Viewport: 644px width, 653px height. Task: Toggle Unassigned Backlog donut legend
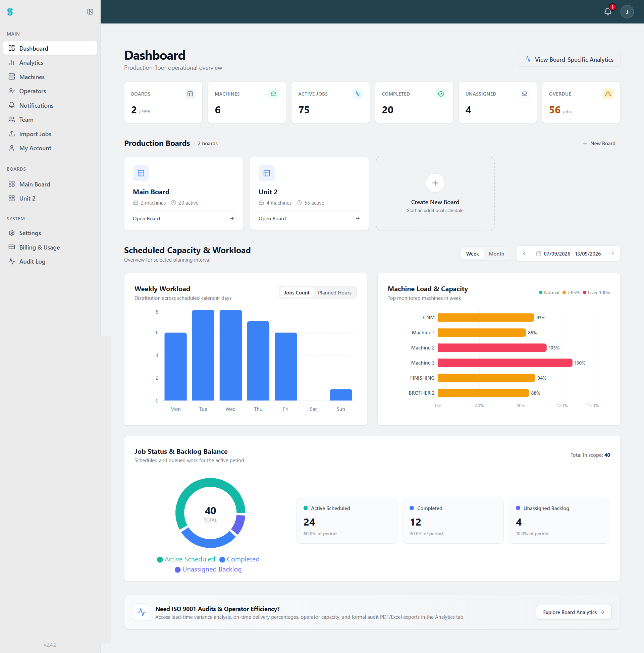pyautogui.click(x=208, y=569)
